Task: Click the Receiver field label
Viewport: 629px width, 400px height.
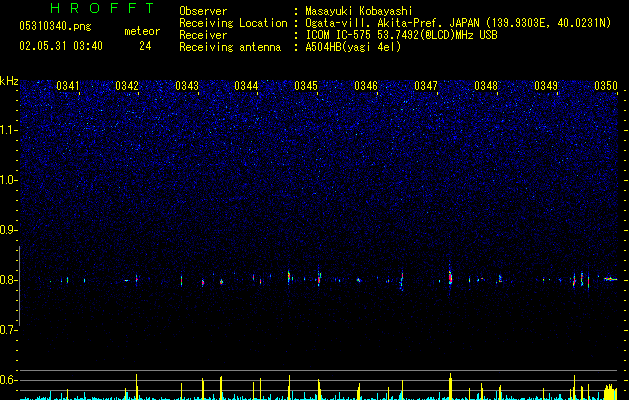Action: 203,35
